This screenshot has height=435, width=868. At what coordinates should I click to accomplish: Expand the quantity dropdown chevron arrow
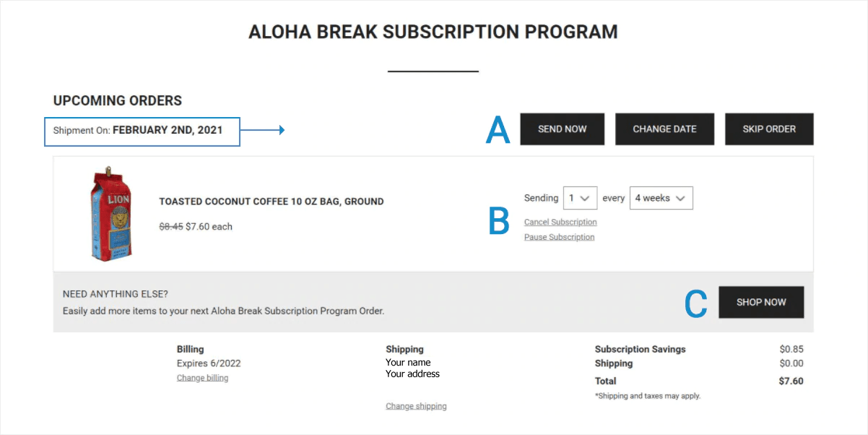point(588,197)
